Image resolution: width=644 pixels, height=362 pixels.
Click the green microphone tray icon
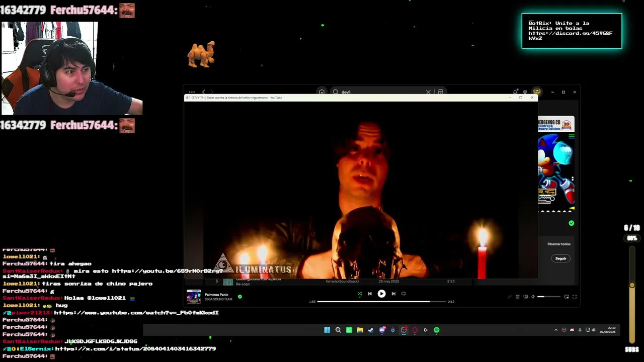tap(580, 330)
